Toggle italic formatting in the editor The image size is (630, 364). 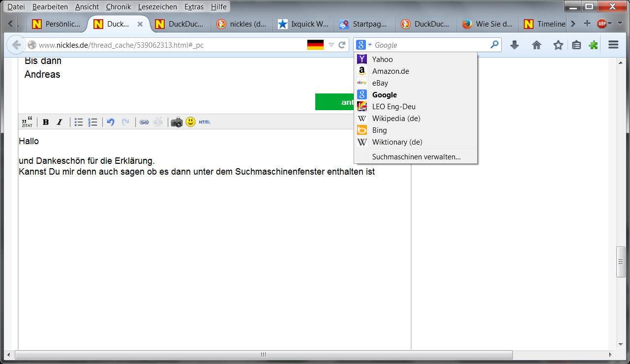point(60,122)
